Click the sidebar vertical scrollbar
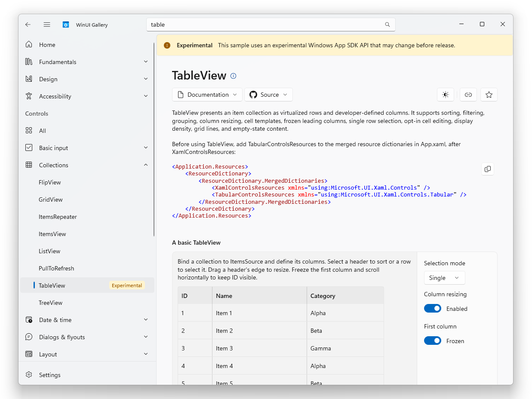The image size is (532, 399). point(154,139)
